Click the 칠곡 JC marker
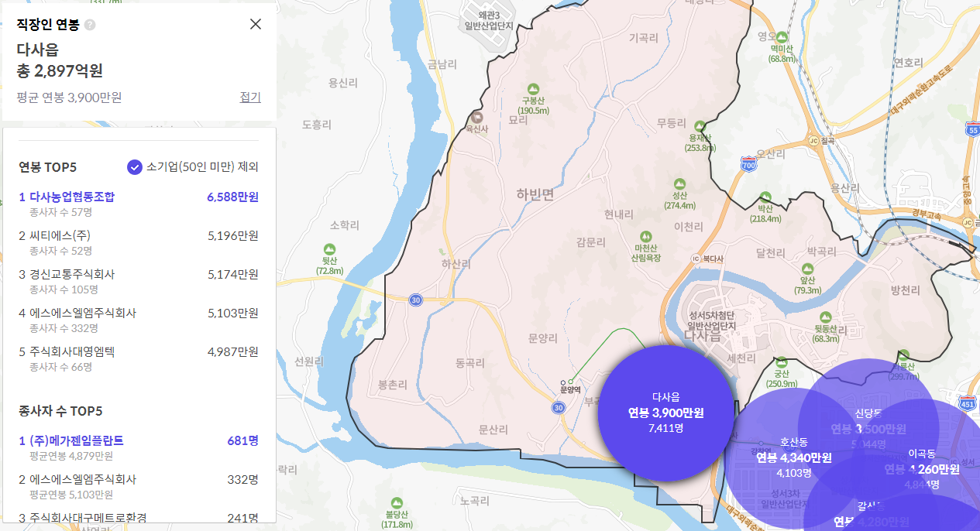The image size is (980, 531). (x=813, y=140)
